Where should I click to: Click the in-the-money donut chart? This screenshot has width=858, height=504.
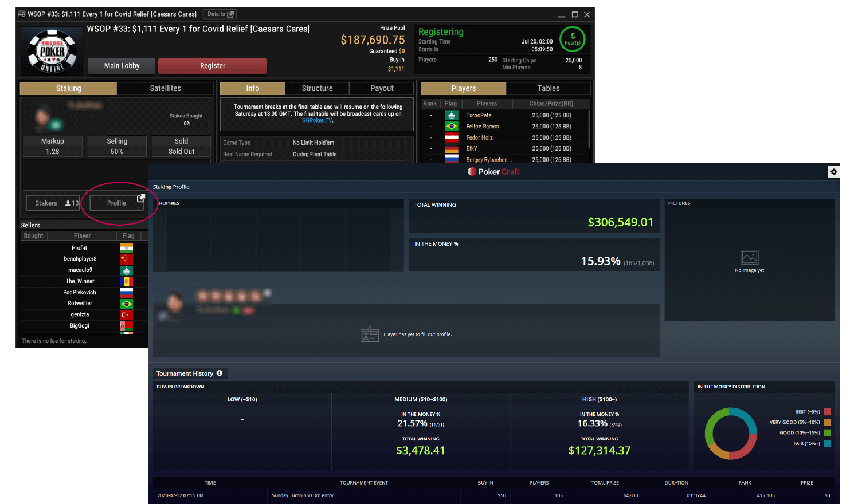click(x=731, y=434)
